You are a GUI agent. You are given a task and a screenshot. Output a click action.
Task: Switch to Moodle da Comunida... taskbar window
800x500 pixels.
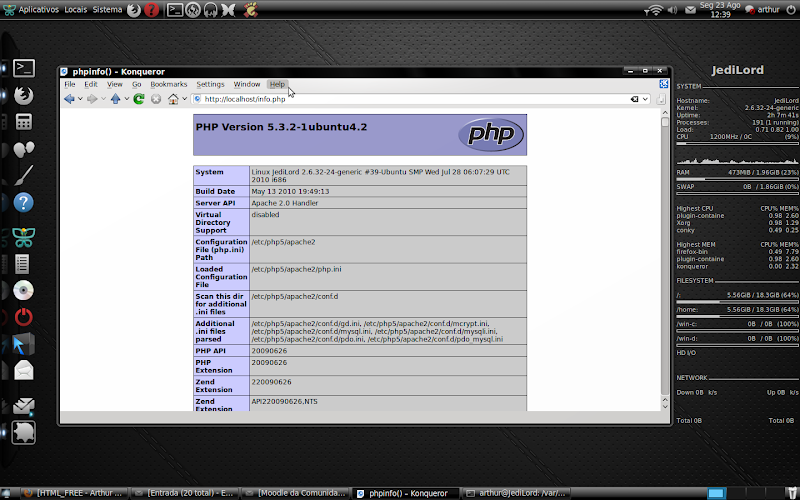(295, 493)
